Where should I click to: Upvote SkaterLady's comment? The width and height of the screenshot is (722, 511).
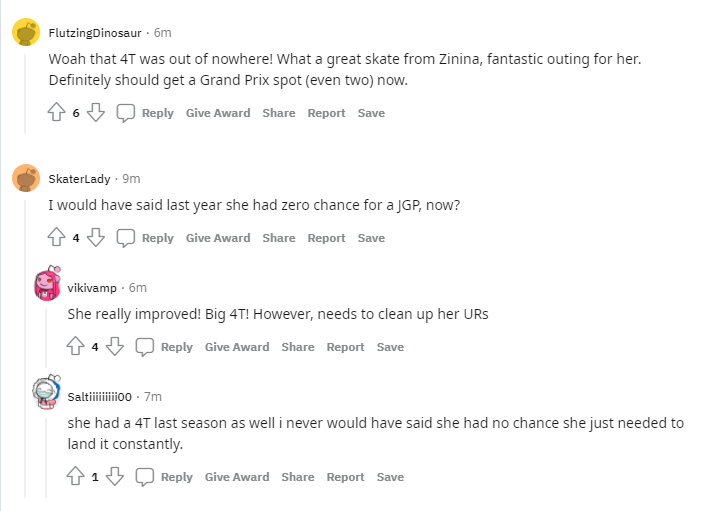point(57,238)
